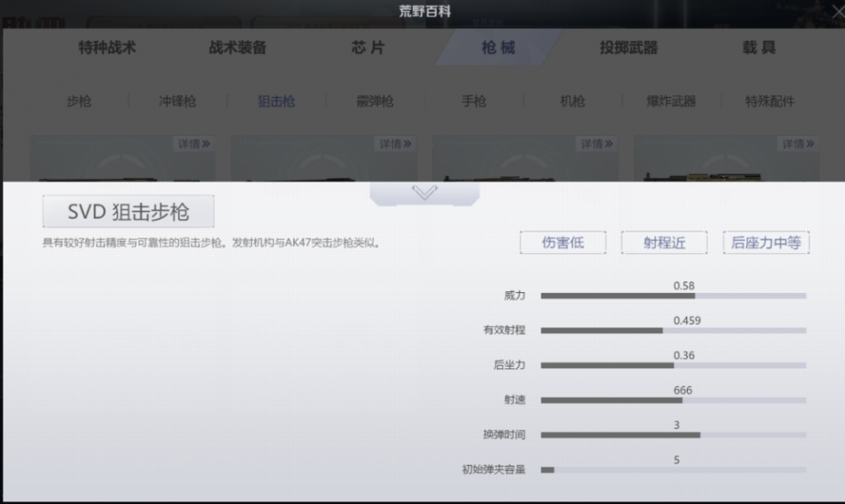Choose the 特殊配件 subcategory
Screen dimensions: 845x504
[x=770, y=100]
